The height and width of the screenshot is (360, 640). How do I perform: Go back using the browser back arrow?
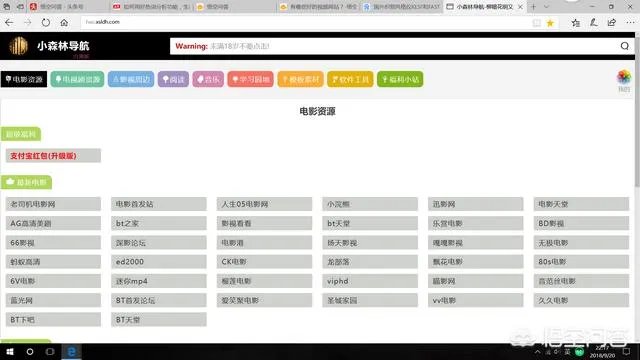click(x=9, y=23)
